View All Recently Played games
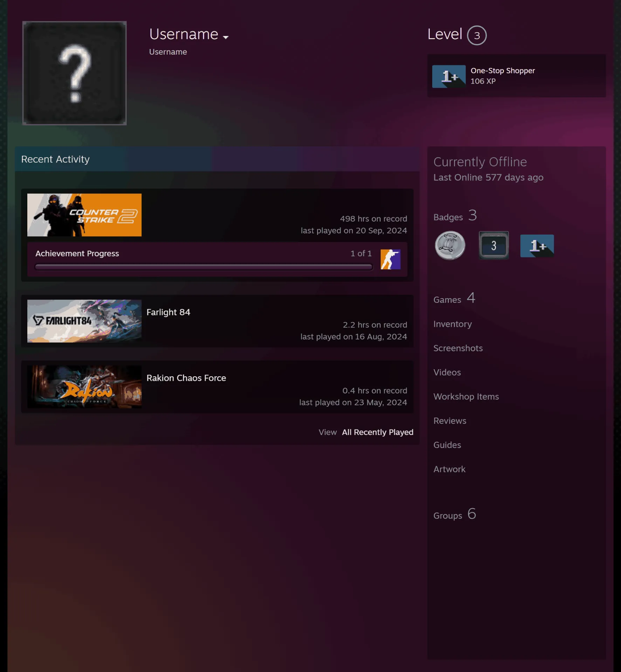The image size is (621, 672). 378,432
